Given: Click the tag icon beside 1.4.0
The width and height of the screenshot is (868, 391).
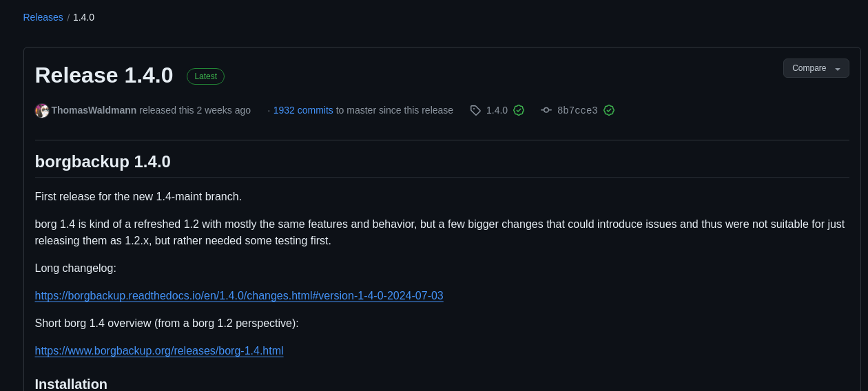Looking at the screenshot, I should tap(475, 110).
